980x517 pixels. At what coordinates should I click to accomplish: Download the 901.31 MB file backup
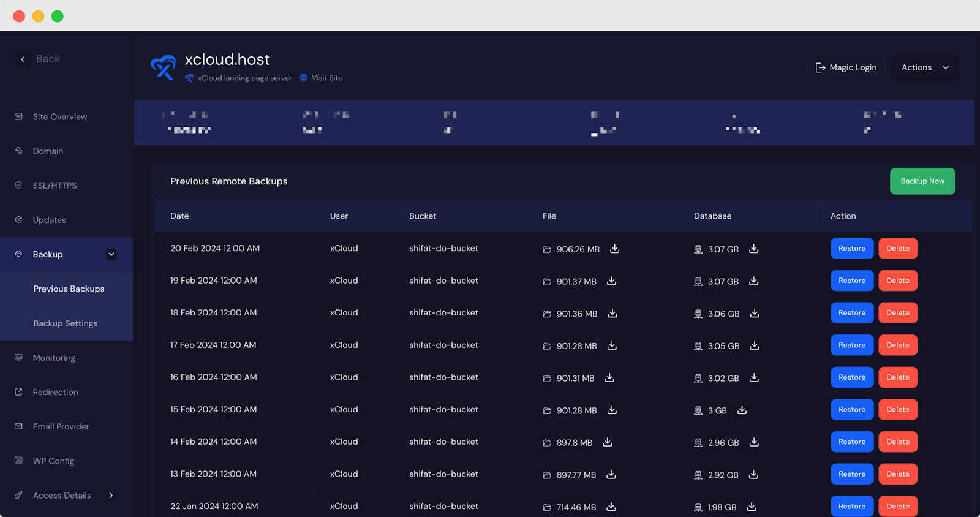point(609,378)
